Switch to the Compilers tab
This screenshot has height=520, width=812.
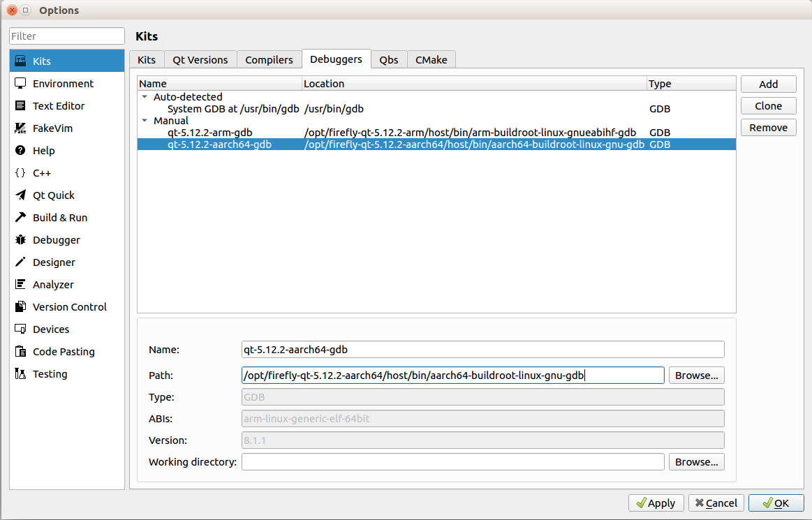pyautogui.click(x=269, y=60)
